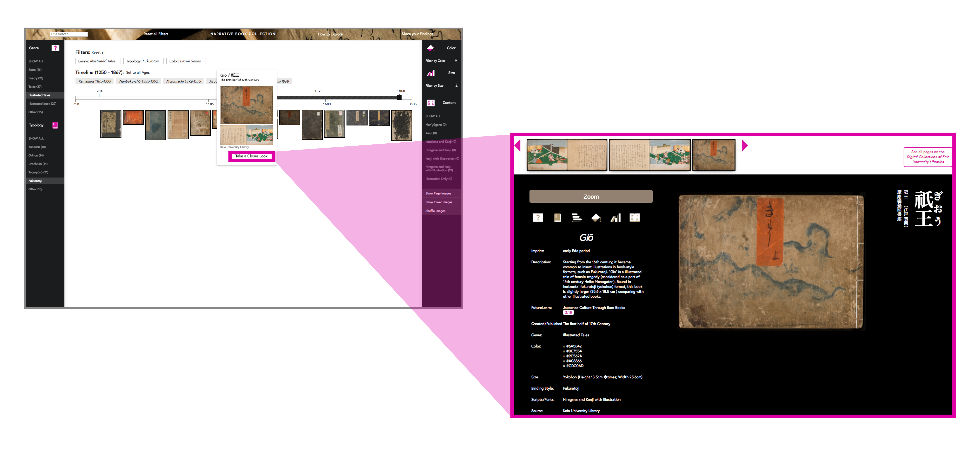Screen dimensions: 980x449
Task: Remove the Typology: Fukurotoji filter tag
Action: coord(143,61)
